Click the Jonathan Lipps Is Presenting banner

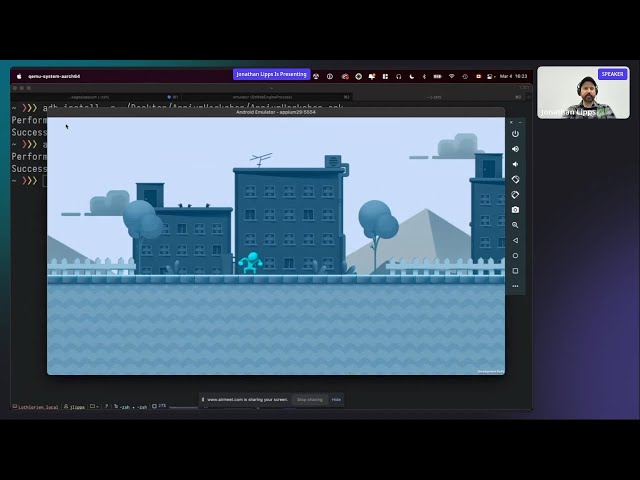[x=271, y=74]
